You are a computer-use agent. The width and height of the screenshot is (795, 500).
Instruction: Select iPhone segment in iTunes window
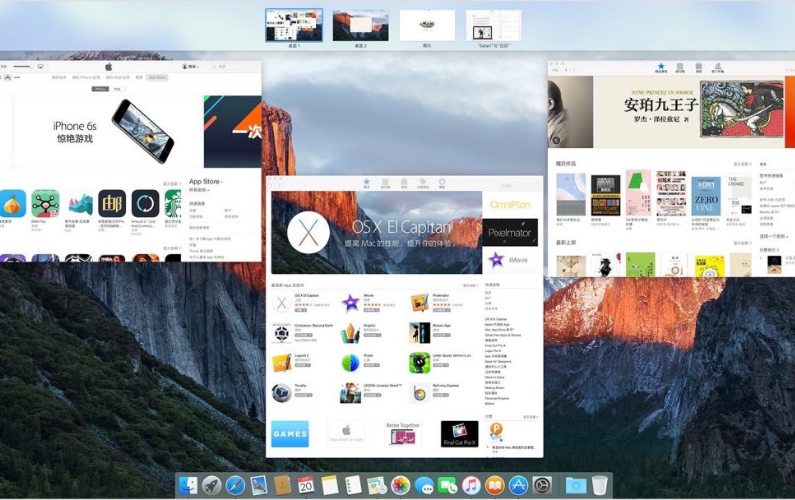[x=100, y=89]
